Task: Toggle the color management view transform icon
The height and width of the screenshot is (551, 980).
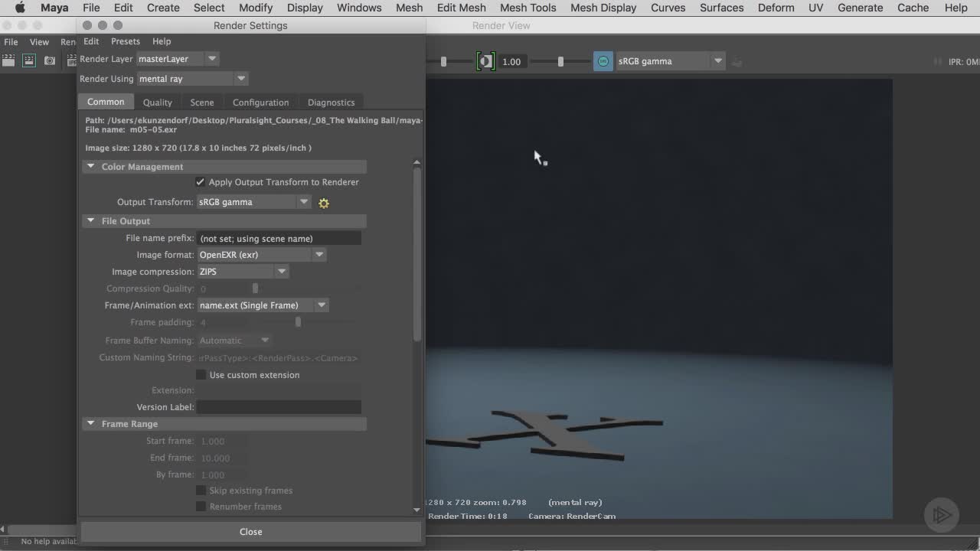Action: tap(603, 61)
